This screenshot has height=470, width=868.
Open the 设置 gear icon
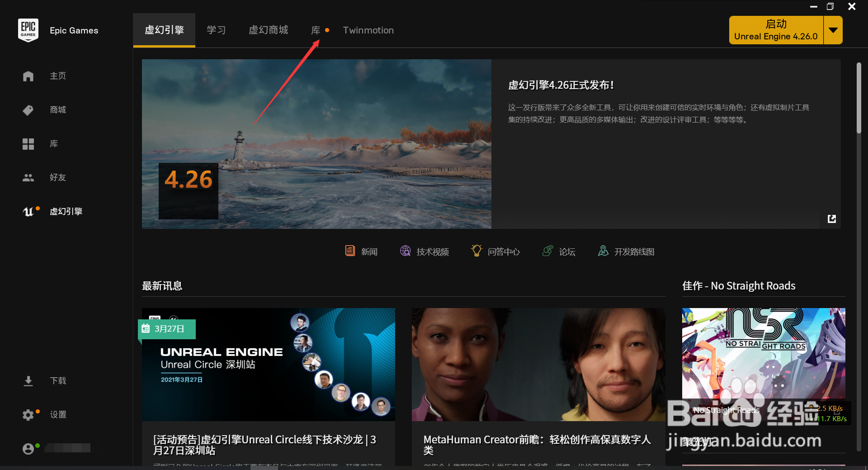pyautogui.click(x=28, y=415)
